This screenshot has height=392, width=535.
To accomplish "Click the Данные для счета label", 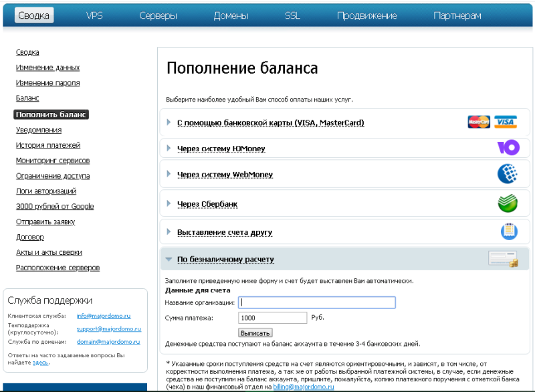I will click(197, 290).
